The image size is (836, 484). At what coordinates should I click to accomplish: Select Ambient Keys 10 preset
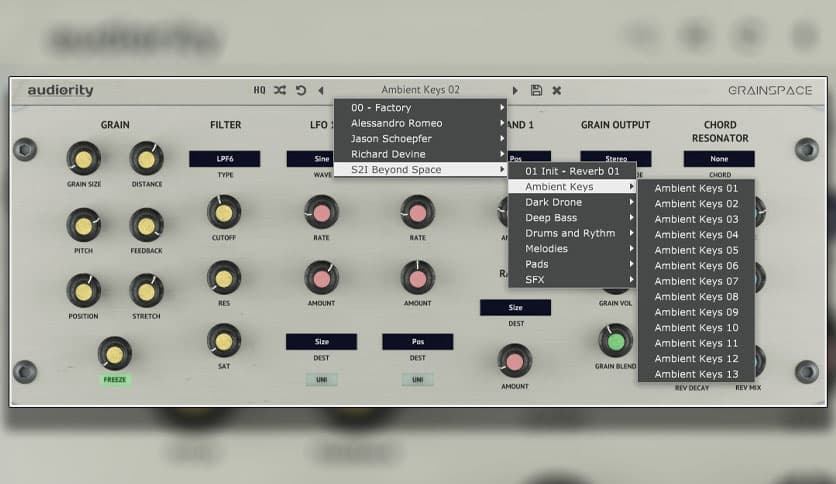tap(696, 327)
